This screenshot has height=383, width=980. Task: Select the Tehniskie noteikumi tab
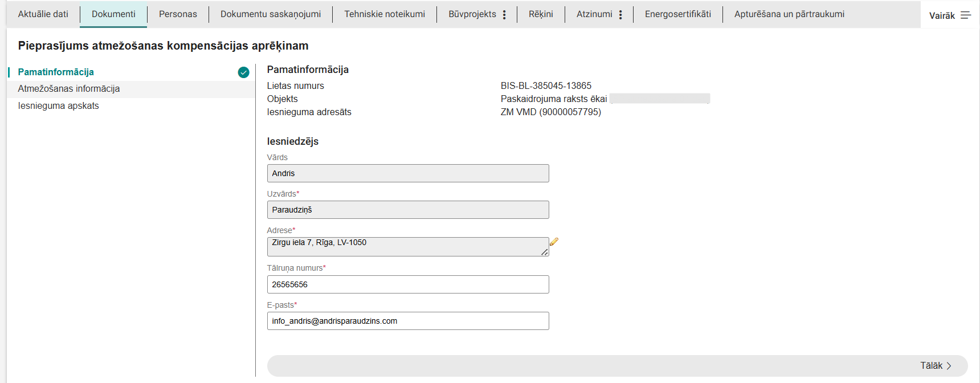[385, 14]
